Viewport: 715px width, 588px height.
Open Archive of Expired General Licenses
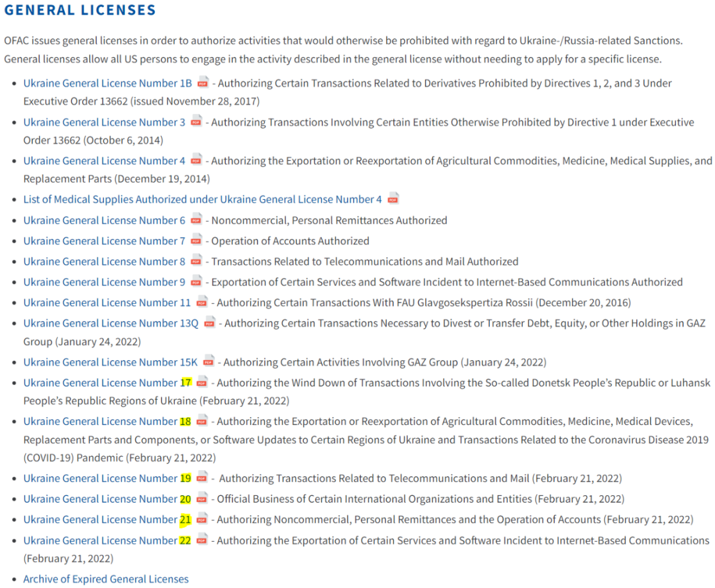106,579
